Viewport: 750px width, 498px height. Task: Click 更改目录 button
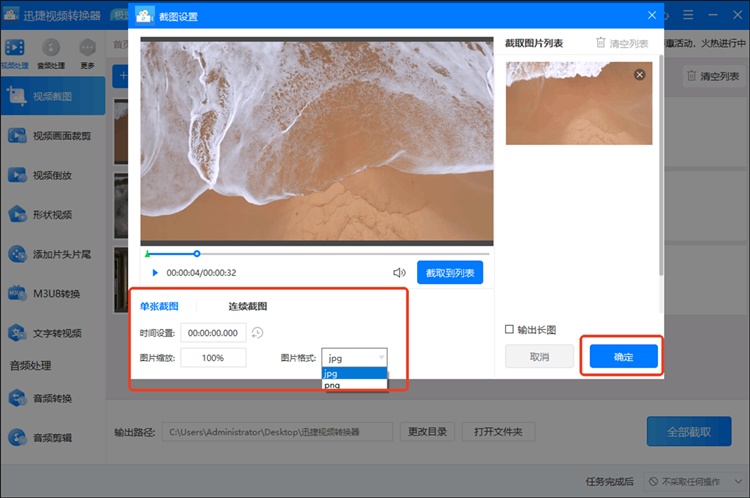click(x=427, y=432)
